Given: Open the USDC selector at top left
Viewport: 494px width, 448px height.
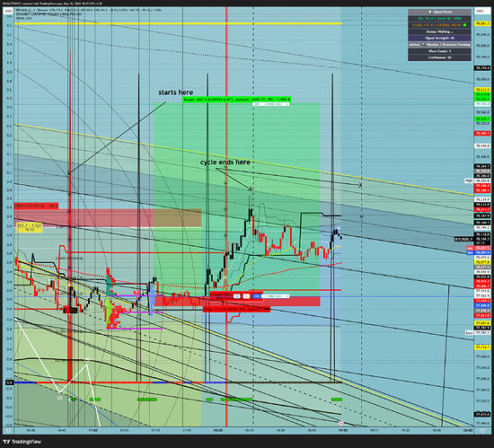Looking at the screenshot, I should 9,11.
